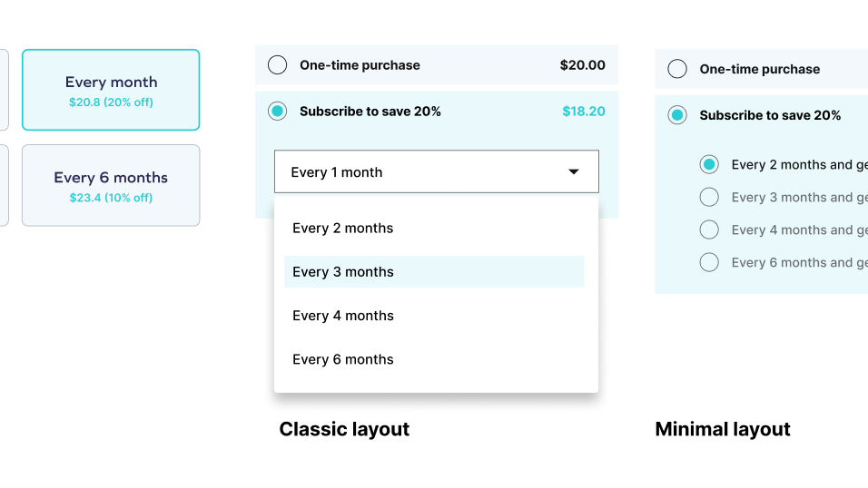Click the $18.20 subscription price
The width and height of the screenshot is (868, 488).
pos(584,112)
